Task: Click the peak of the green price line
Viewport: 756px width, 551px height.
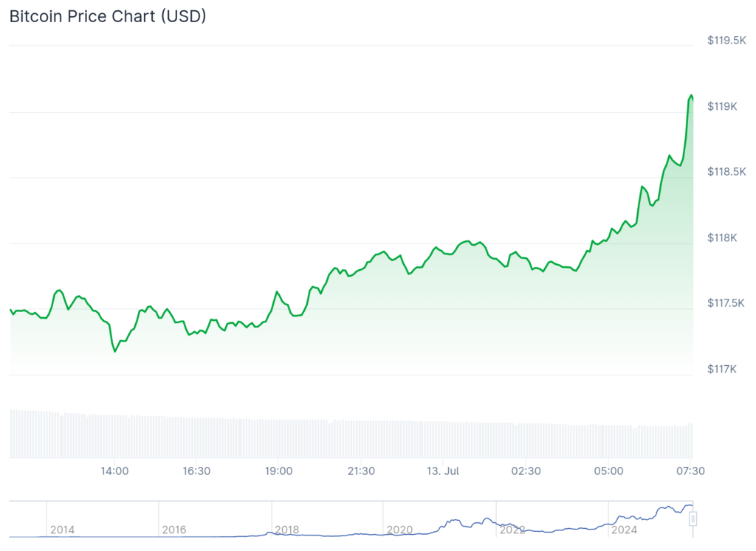Action: [691, 96]
